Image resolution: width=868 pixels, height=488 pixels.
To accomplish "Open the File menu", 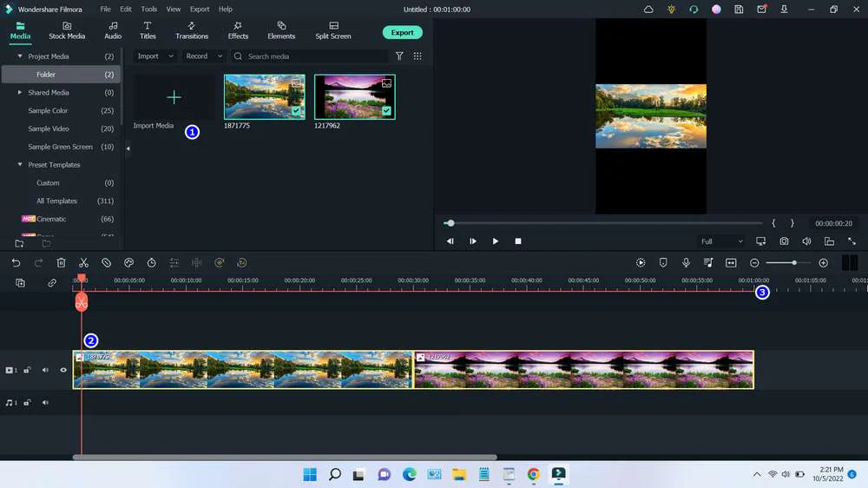I will 105,10.
